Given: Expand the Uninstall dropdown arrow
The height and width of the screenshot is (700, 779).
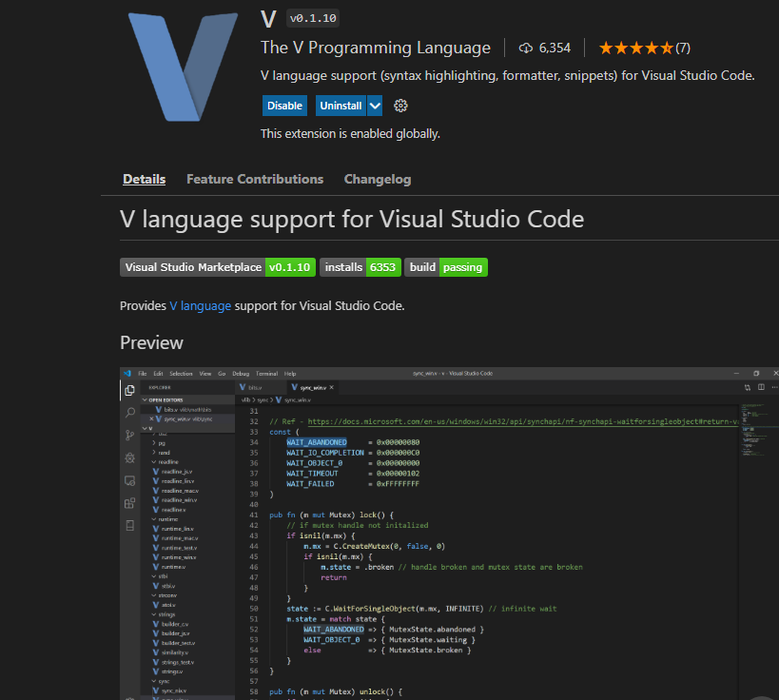Looking at the screenshot, I should (x=375, y=106).
